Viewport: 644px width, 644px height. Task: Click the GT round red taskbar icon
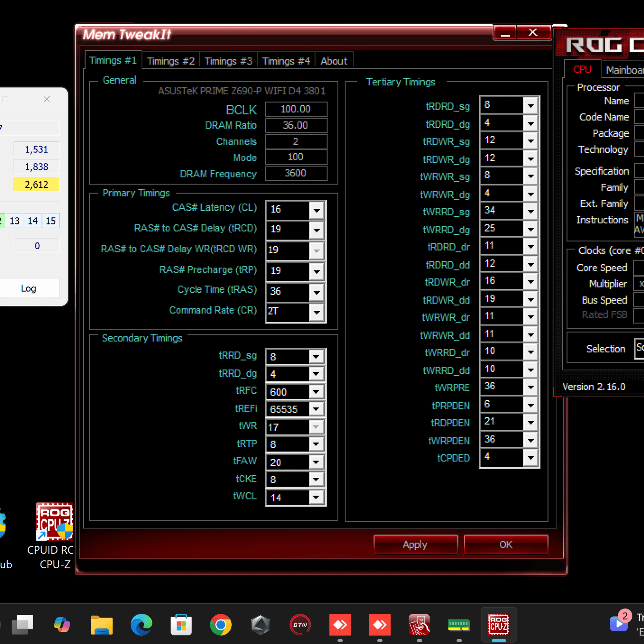(x=300, y=624)
